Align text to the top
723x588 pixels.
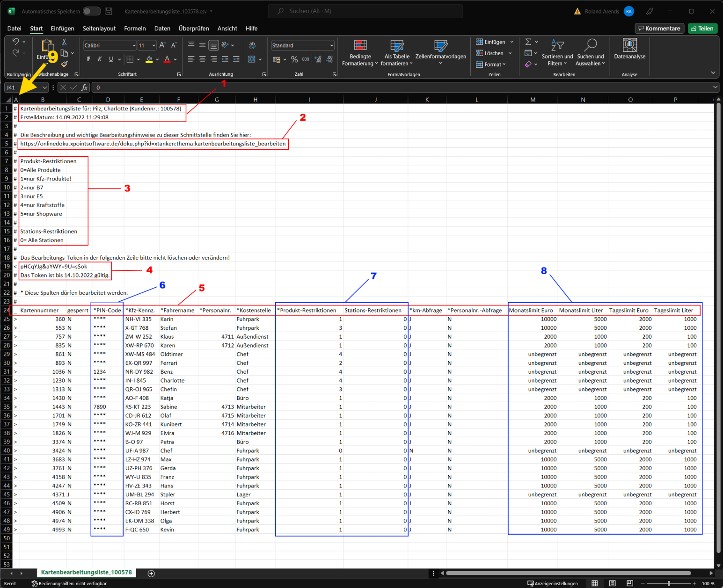(191, 45)
